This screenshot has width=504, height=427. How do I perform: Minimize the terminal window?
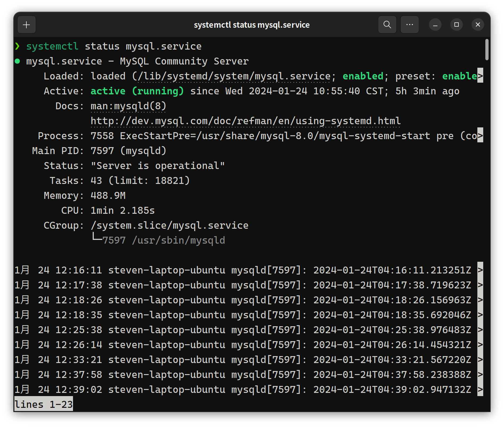435,25
